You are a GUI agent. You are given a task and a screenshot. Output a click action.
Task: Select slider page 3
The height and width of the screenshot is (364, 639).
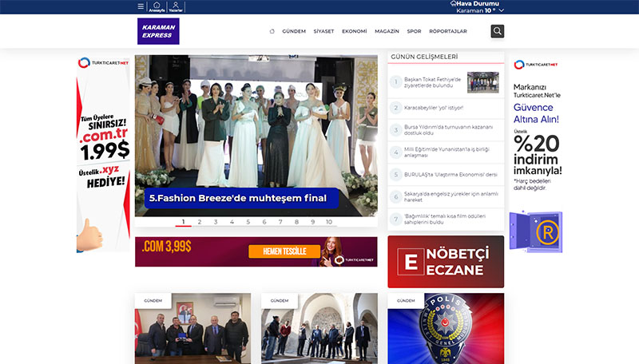pos(216,222)
